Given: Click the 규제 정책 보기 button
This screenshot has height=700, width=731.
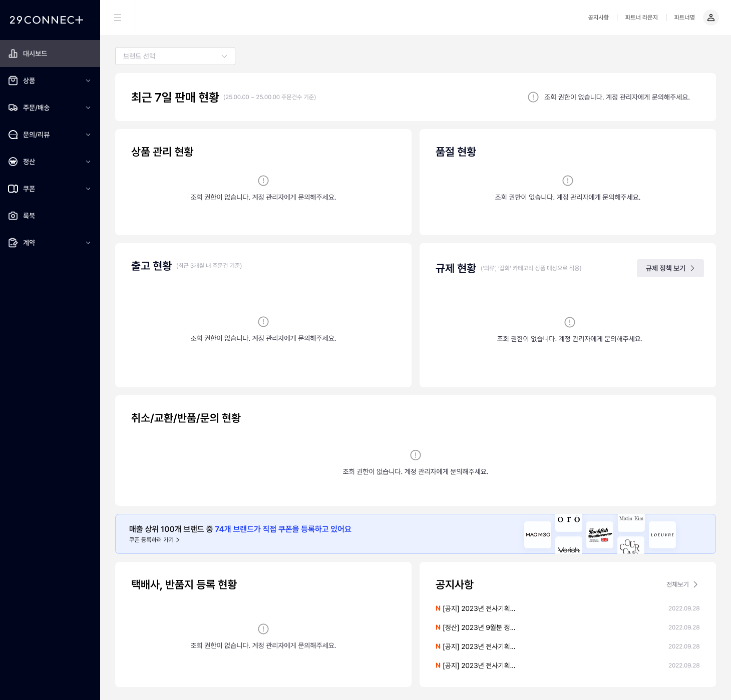Looking at the screenshot, I should point(670,268).
